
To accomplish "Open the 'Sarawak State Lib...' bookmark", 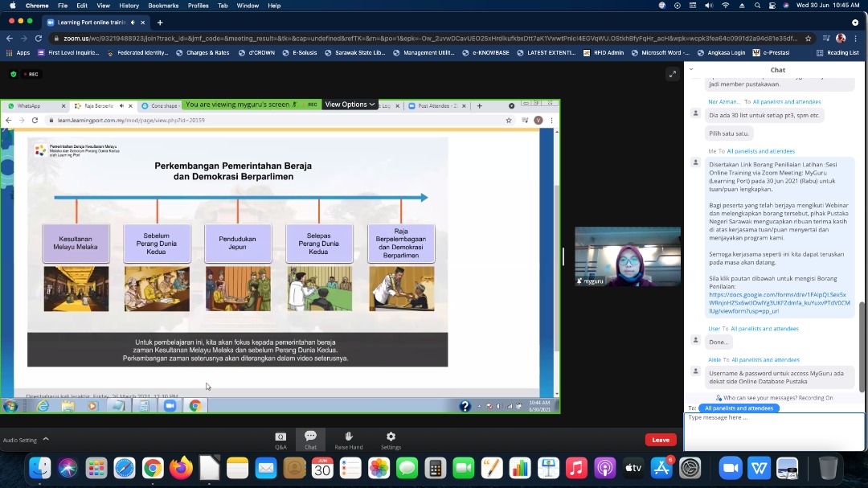I will point(355,52).
